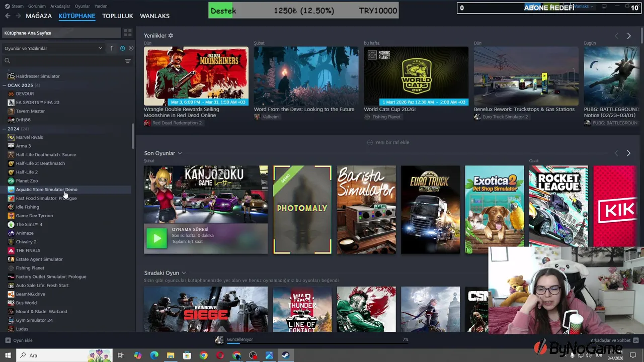Go forward with the navigation arrow

click(x=18, y=16)
